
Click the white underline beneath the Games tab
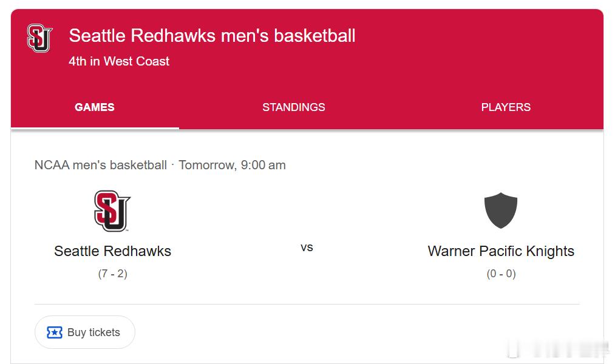click(95, 128)
